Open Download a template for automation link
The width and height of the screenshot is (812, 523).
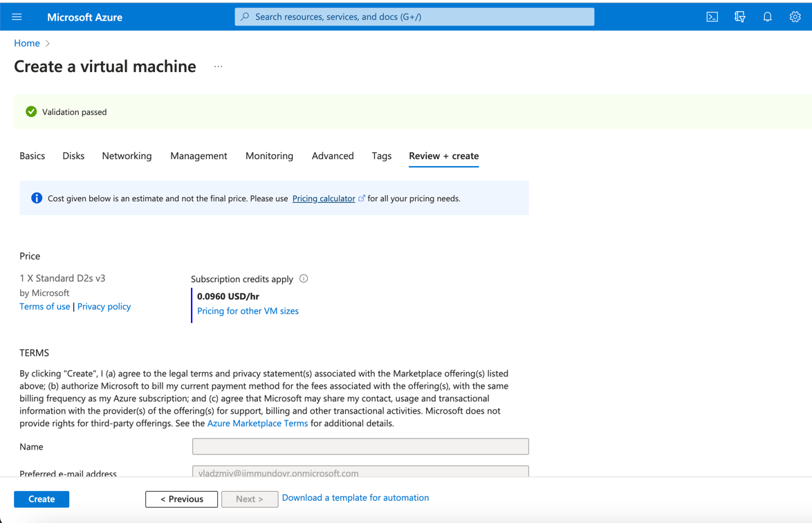[x=356, y=497]
